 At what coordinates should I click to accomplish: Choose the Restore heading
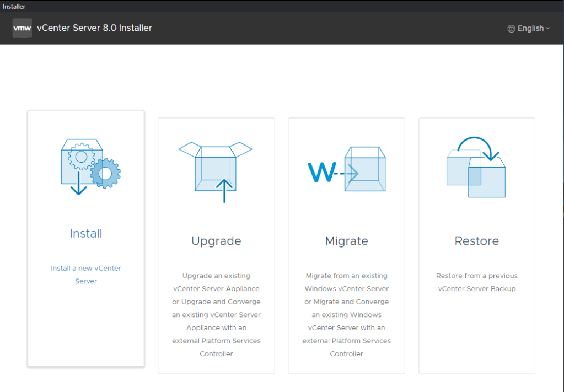(x=476, y=241)
